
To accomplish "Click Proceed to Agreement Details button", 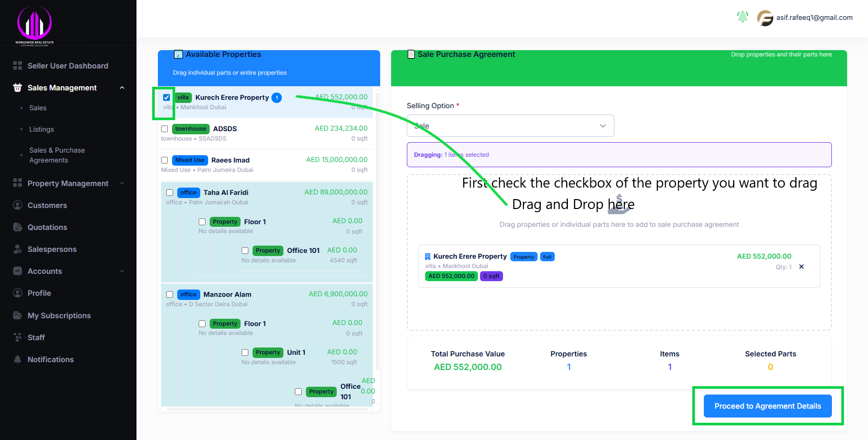I will [x=767, y=406].
